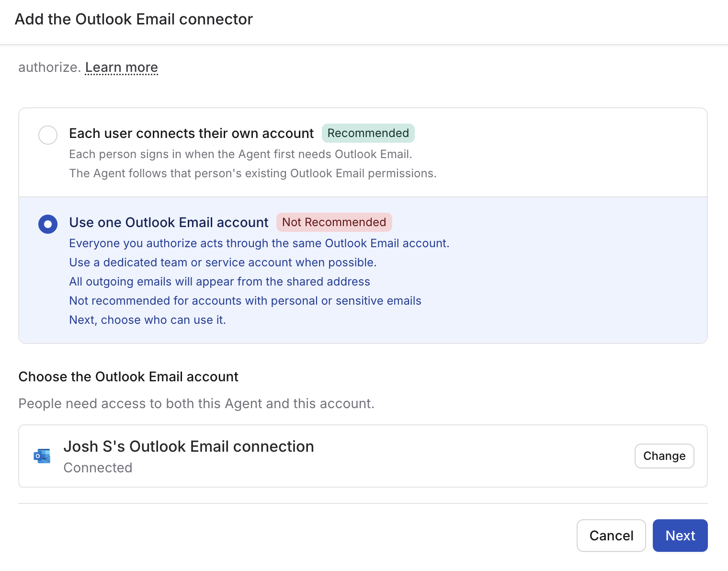Click "Everyone you authorize acts through" line

(x=259, y=243)
